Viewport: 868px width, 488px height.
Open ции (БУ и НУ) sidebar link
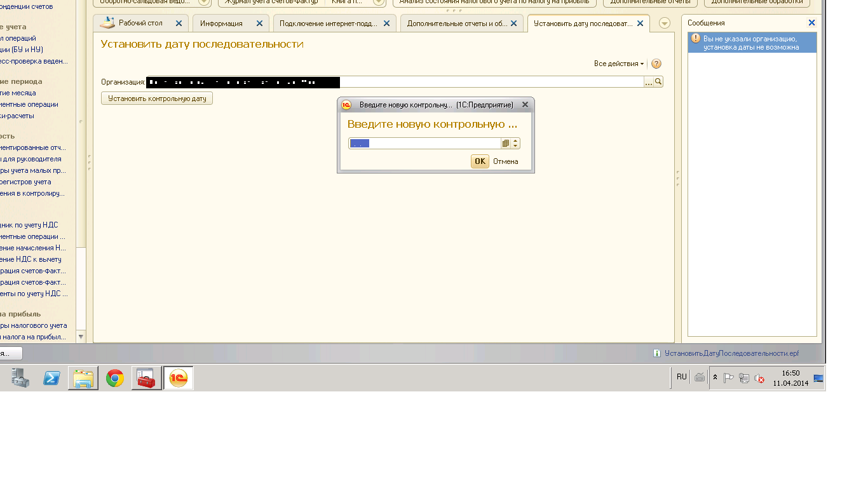pyautogui.click(x=22, y=50)
